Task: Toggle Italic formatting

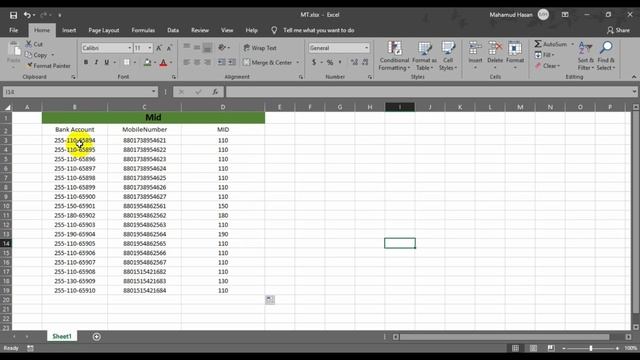Action: (96, 62)
